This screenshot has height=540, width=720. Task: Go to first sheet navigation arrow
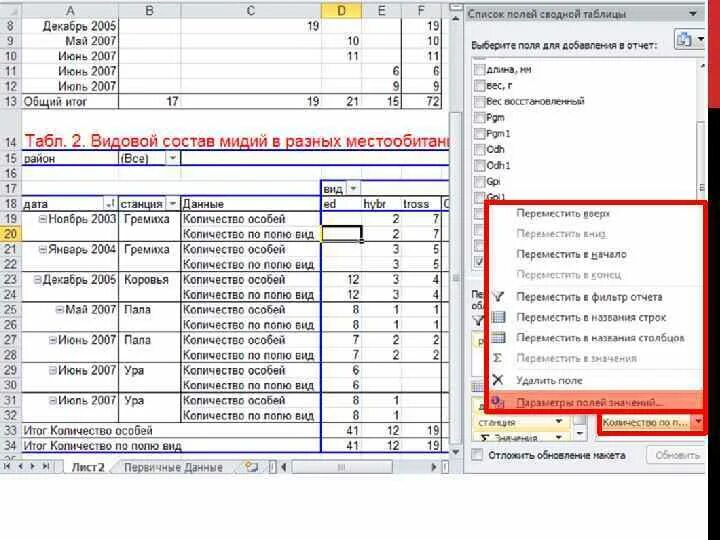pyautogui.click(x=8, y=467)
